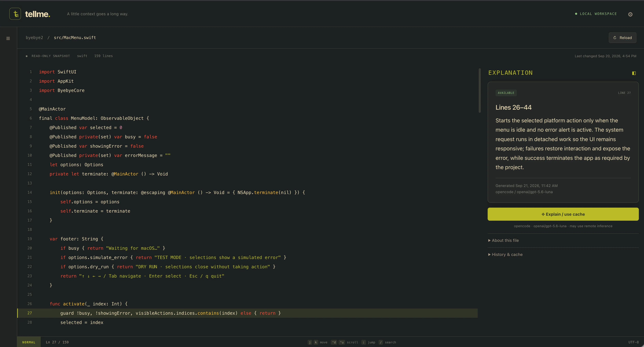The height and width of the screenshot is (347, 644).
Task: Click the src/MacMenu.swift breadcrumb
Action: [75, 37]
